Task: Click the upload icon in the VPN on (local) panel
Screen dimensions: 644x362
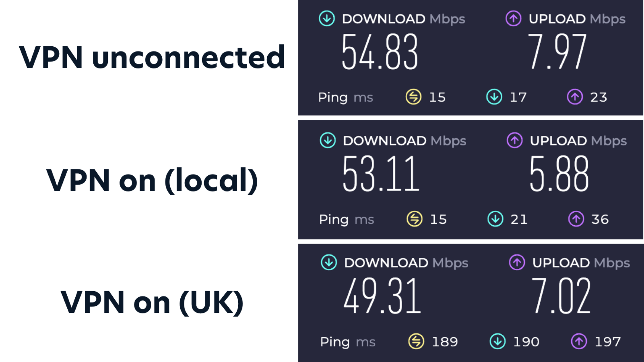Action: (x=515, y=141)
